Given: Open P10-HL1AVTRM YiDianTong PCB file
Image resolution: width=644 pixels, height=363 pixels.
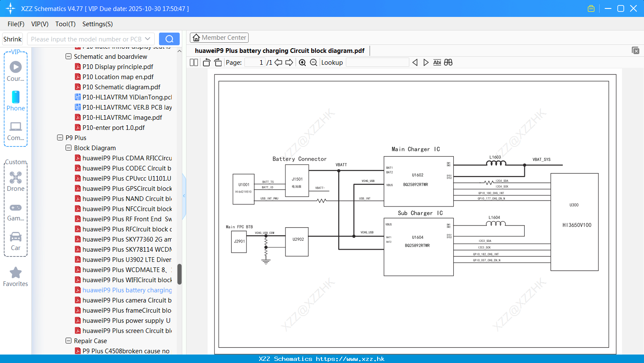Looking at the screenshot, I should pyautogui.click(x=123, y=97).
